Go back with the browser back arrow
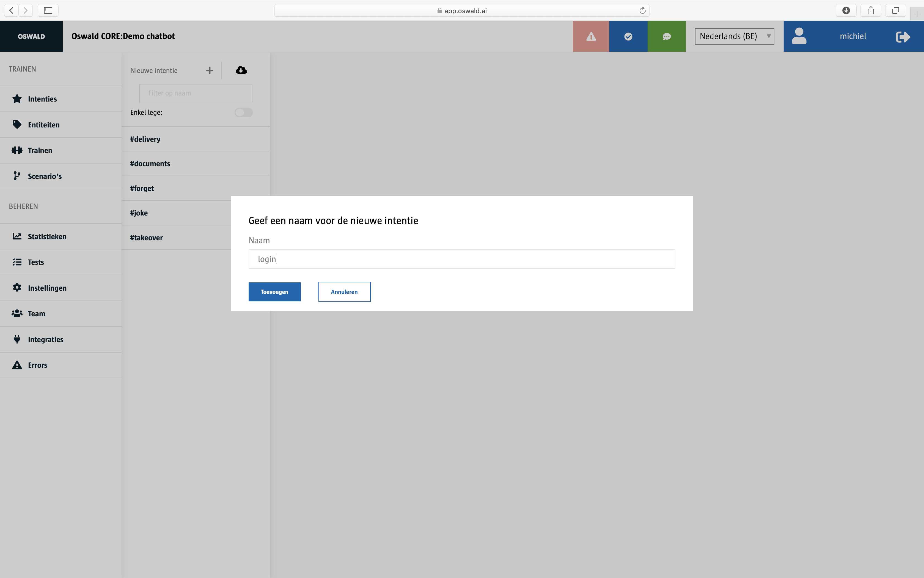Image resolution: width=924 pixels, height=578 pixels. tap(12, 10)
